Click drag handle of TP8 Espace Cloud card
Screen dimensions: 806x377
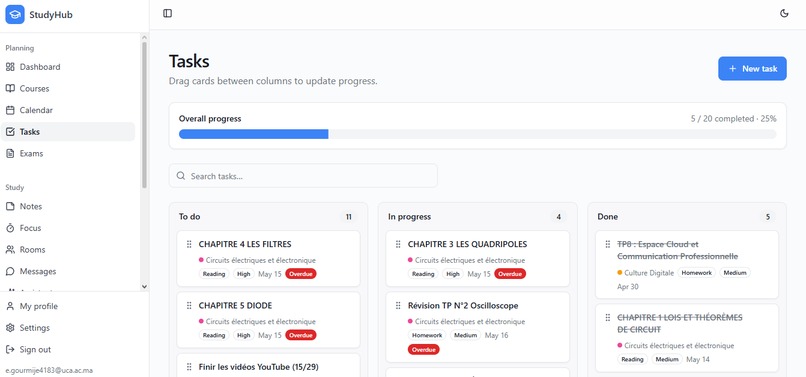coord(607,244)
